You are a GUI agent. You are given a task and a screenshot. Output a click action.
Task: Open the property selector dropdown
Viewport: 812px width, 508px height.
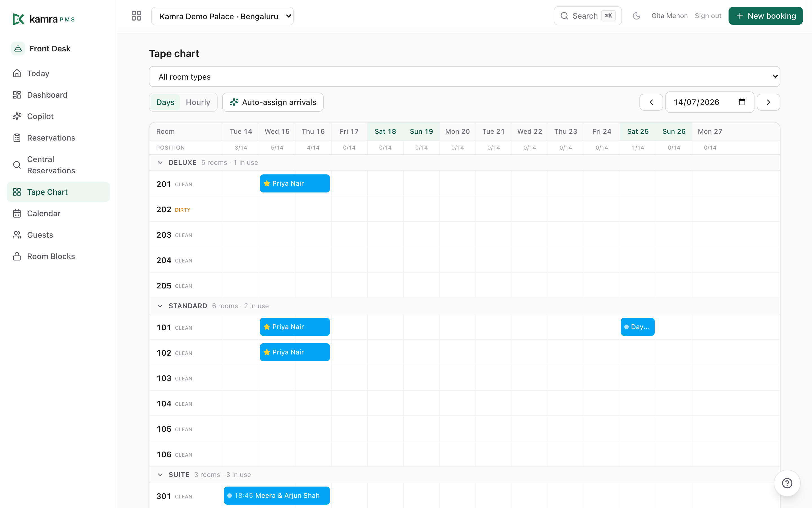(x=222, y=16)
